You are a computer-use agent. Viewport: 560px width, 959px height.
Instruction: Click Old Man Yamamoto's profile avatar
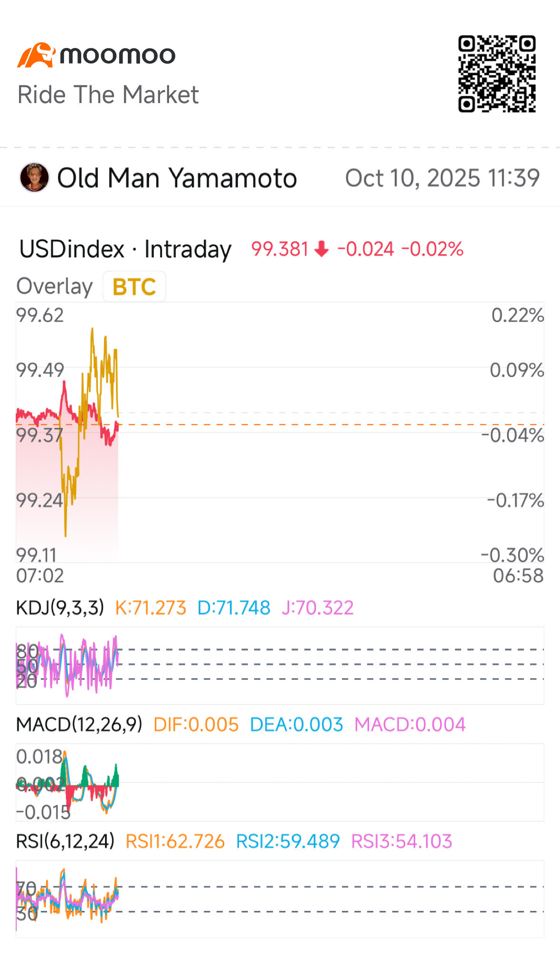(x=34, y=178)
